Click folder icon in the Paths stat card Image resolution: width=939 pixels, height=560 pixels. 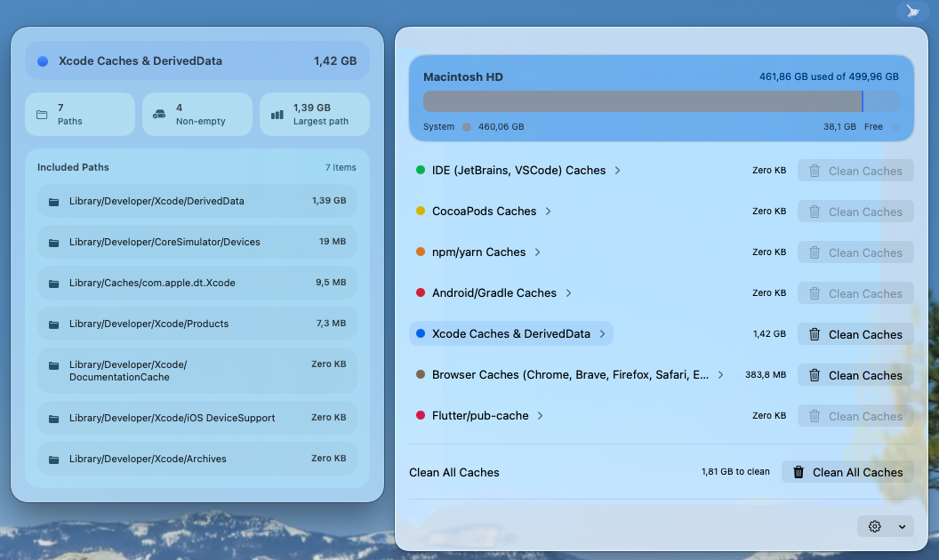pyautogui.click(x=42, y=115)
